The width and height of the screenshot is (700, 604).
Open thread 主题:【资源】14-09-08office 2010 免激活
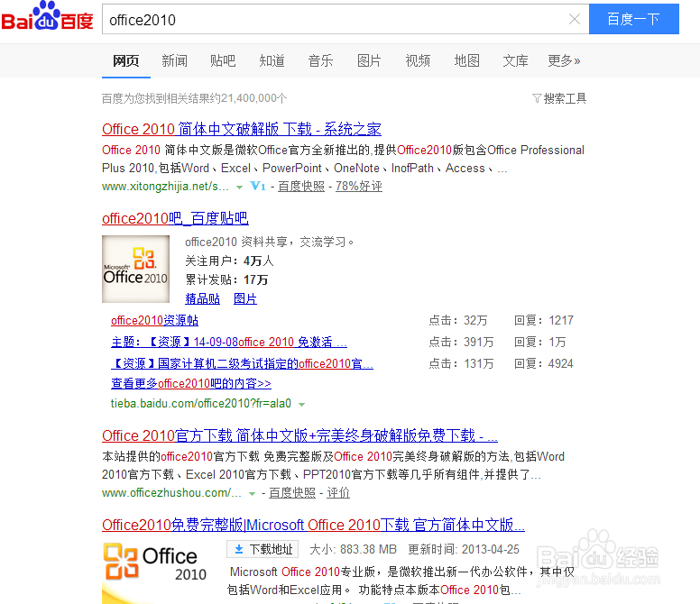coord(229,342)
